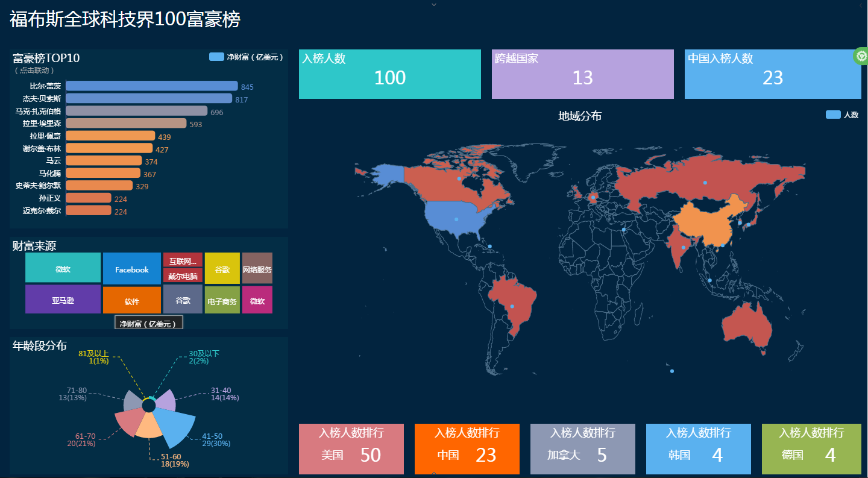This screenshot has height=478, width=868.
Task: Click the 马云 bar valued 374
Action: click(104, 161)
